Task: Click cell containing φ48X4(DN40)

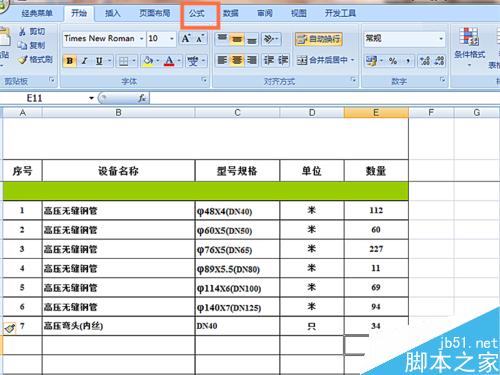Action: [x=237, y=211]
